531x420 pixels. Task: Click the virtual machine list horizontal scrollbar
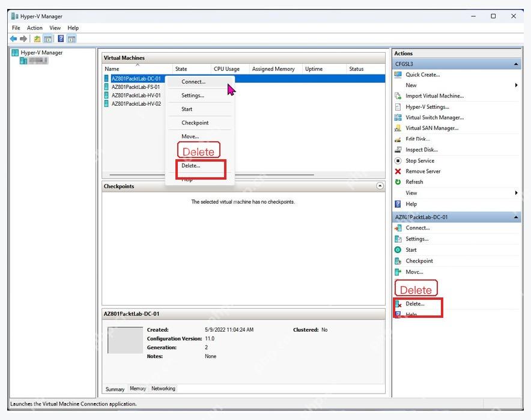211,175
